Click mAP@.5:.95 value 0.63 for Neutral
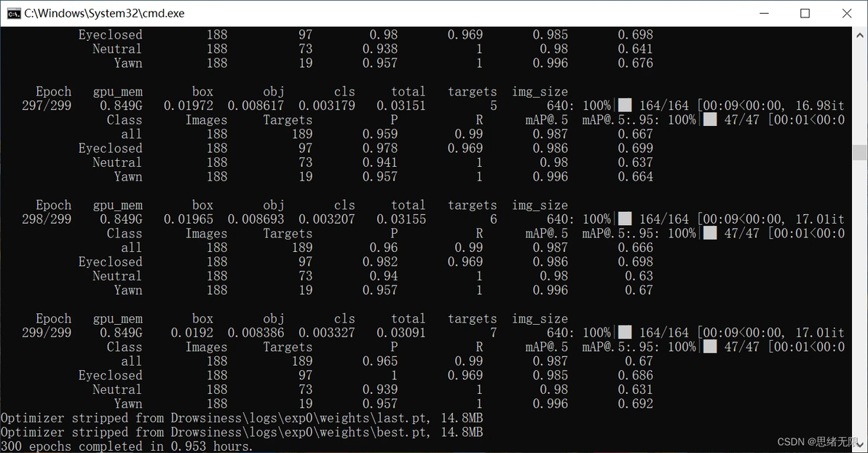 click(639, 276)
